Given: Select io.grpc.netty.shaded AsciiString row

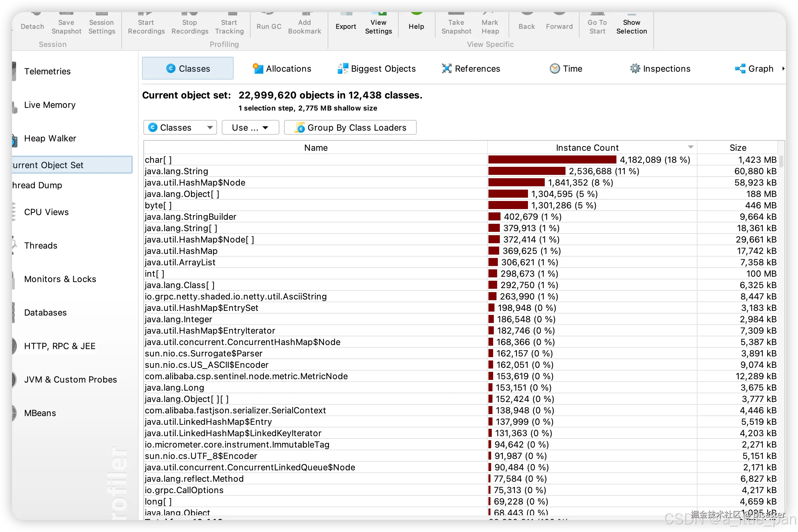Looking at the screenshot, I should tap(461, 296).
